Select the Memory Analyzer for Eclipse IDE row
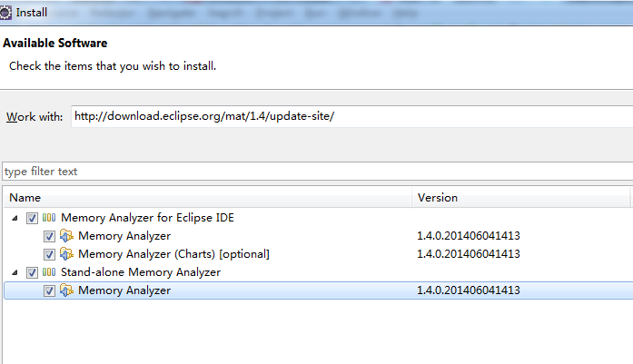Image resolution: width=633 pixels, height=364 pixels. (318, 218)
